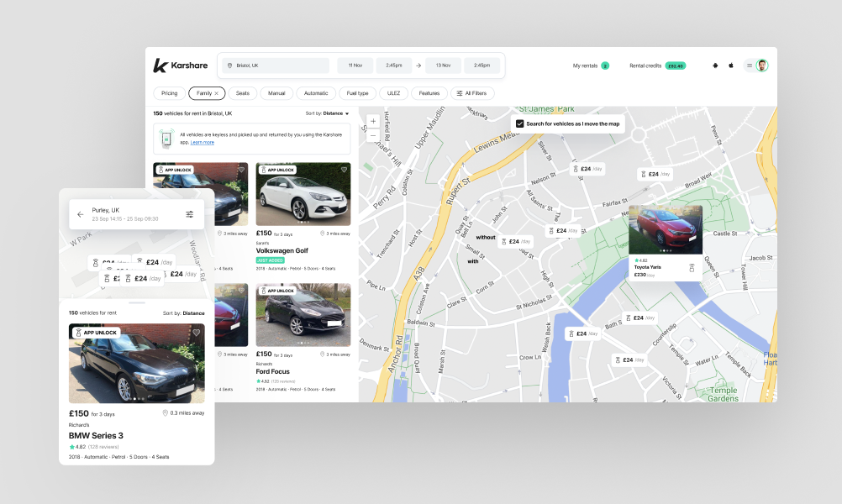Click the Learn more link
The image size is (842, 504).
click(203, 143)
